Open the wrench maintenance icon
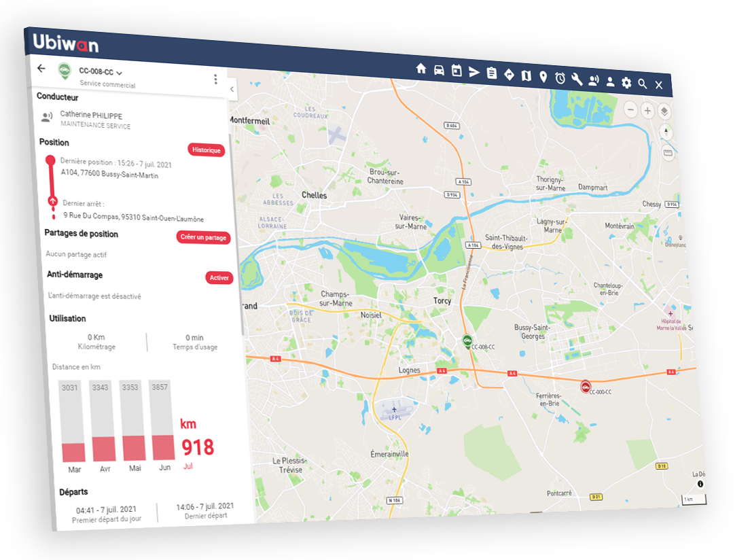The image size is (750, 560). coord(577,79)
